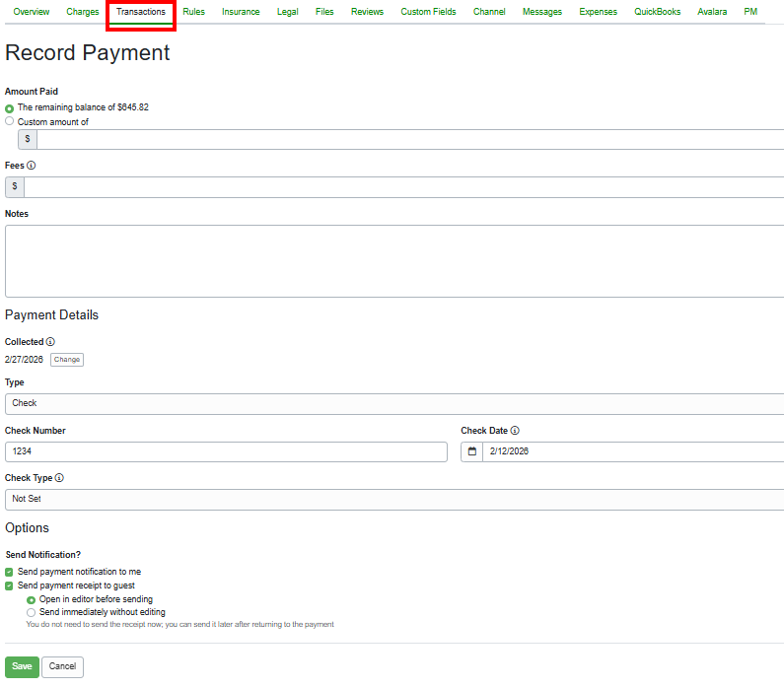
Task: Switch to the Insurance tab
Action: (x=241, y=12)
